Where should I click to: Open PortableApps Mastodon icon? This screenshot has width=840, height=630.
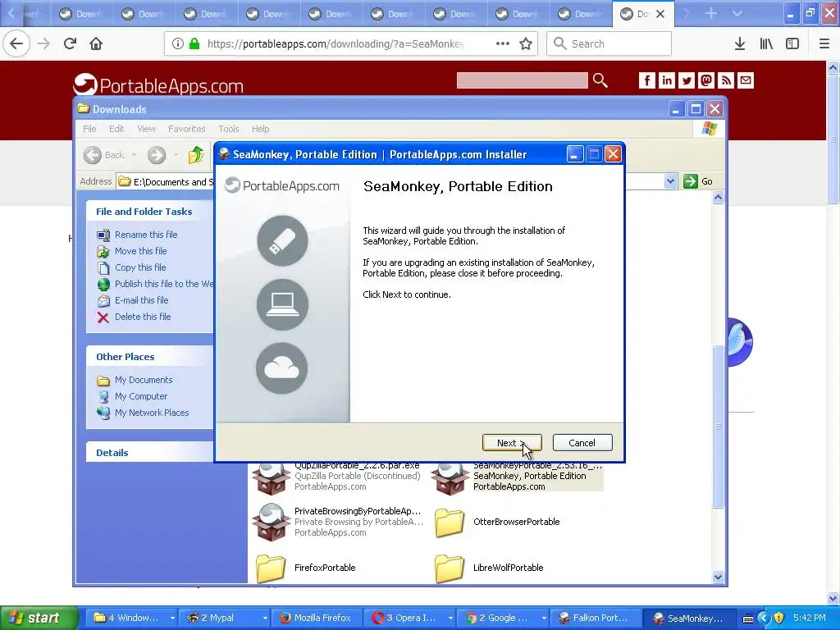[706, 80]
